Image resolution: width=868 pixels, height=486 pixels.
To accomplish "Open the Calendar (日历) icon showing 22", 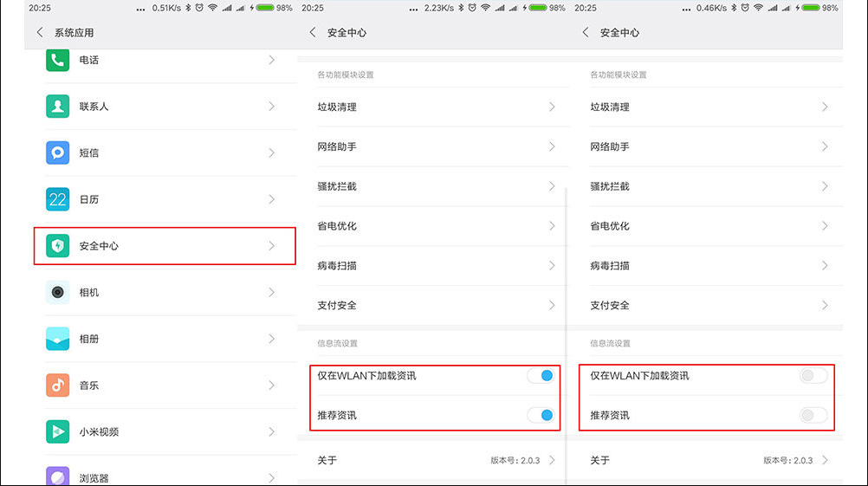I will pyautogui.click(x=57, y=199).
